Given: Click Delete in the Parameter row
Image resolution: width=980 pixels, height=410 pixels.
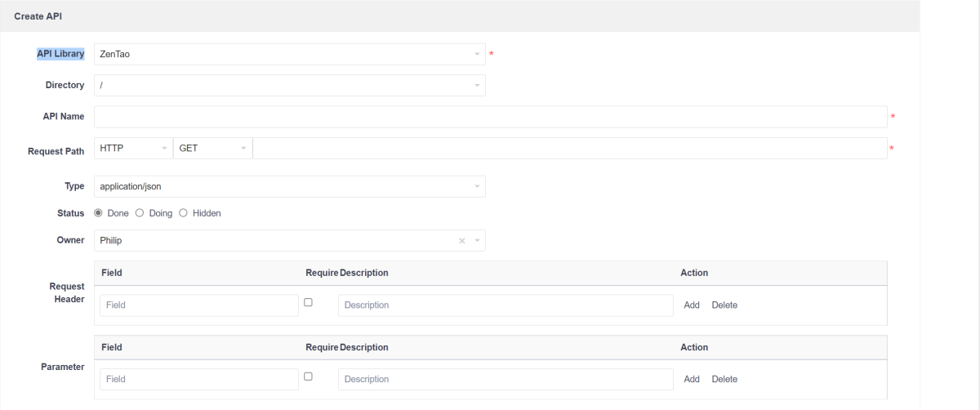Looking at the screenshot, I should [x=724, y=380].
